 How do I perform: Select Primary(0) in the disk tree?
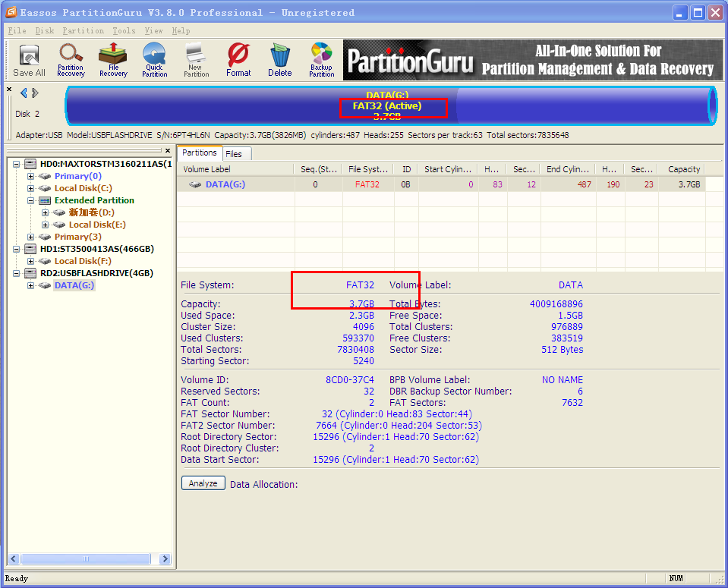click(78, 176)
